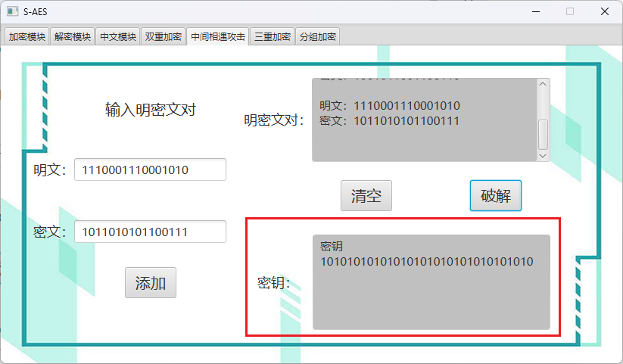Image resolution: width=623 pixels, height=364 pixels.
Task: Click the scrollbar thumb in 明密文对 list
Action: 543,134
